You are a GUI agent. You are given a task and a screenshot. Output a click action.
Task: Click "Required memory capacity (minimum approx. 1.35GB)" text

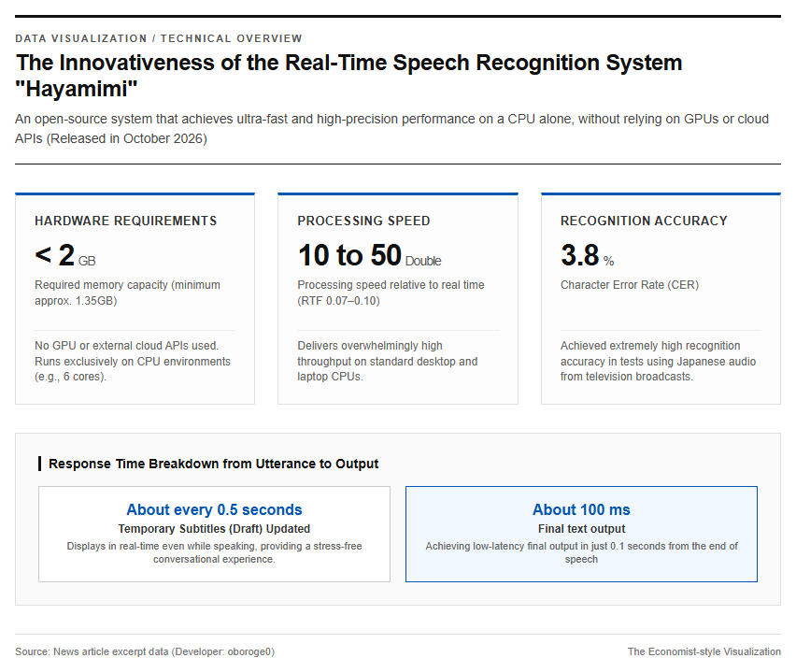127,293
